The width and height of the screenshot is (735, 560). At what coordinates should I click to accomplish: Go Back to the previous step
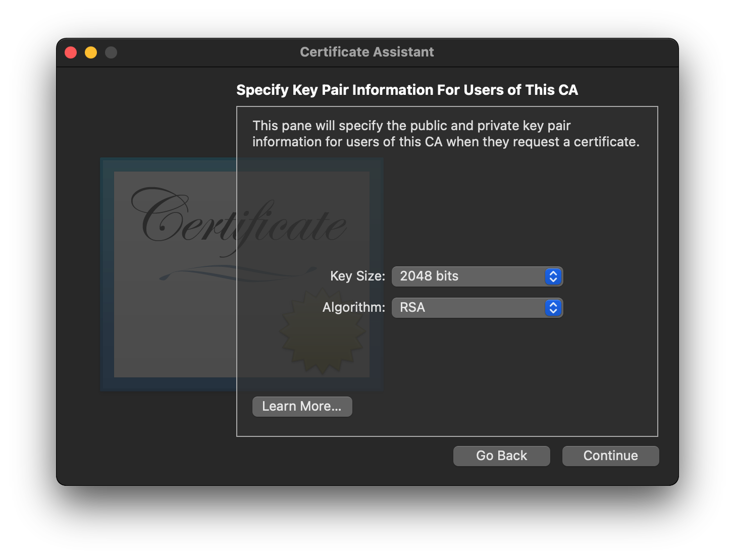click(x=501, y=456)
